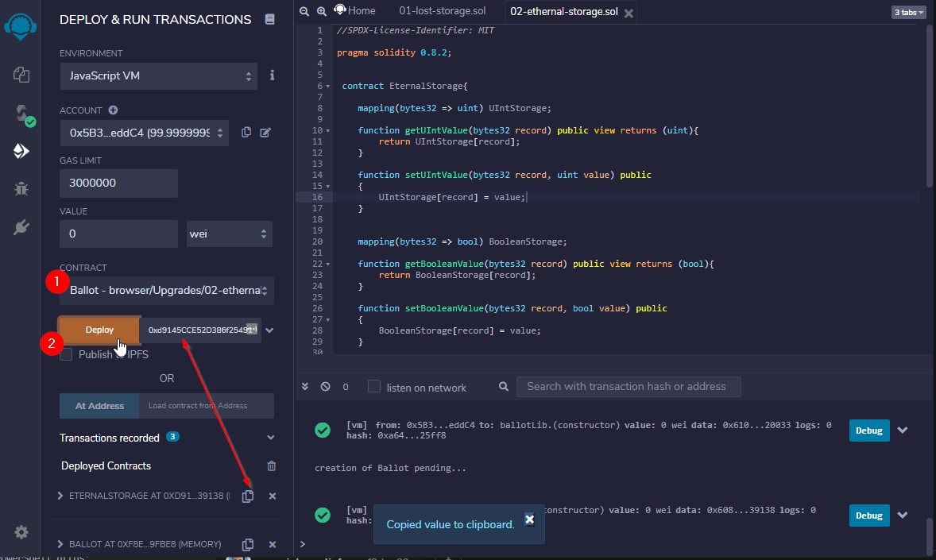
Task: Fold the EternalStorage contract at line 6
Action: click(327, 86)
